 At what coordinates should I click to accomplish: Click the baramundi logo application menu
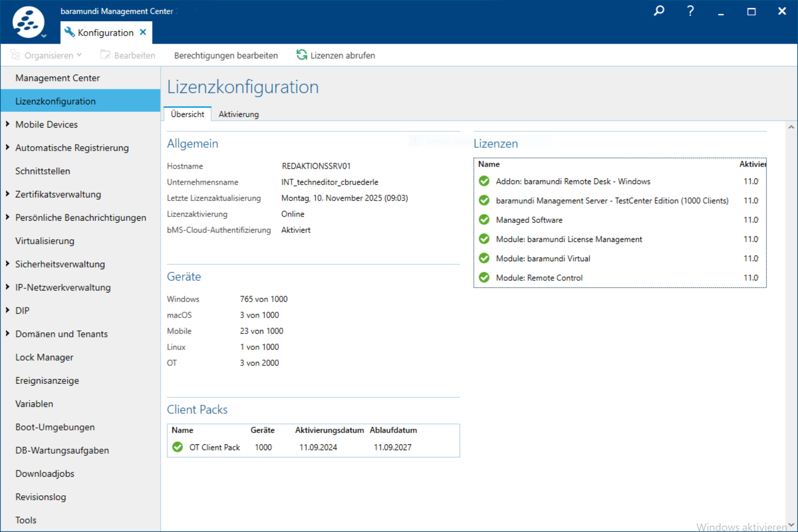[28, 22]
